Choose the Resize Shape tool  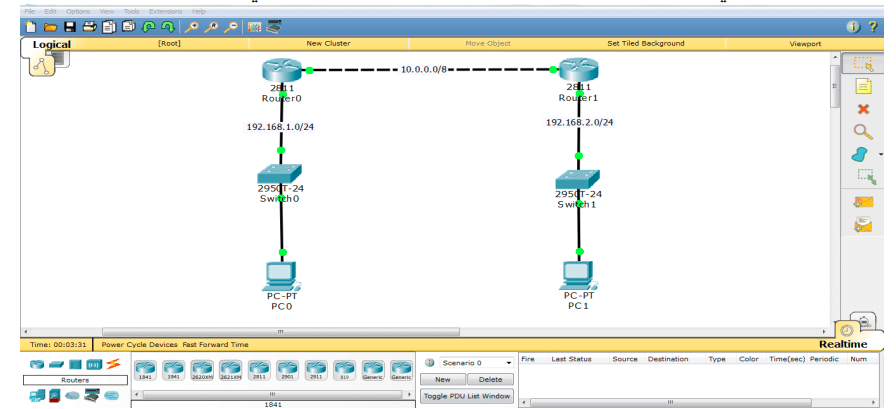pos(866,176)
